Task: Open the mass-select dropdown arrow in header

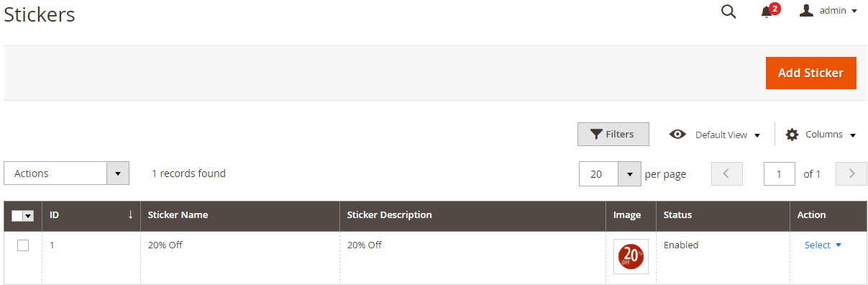Action: coord(29,216)
